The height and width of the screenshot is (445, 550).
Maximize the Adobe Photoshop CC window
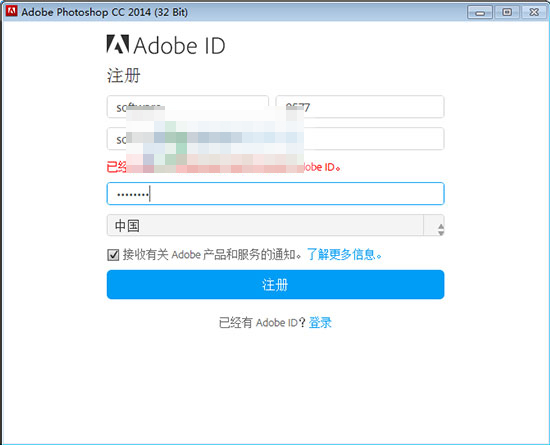[507, 12]
